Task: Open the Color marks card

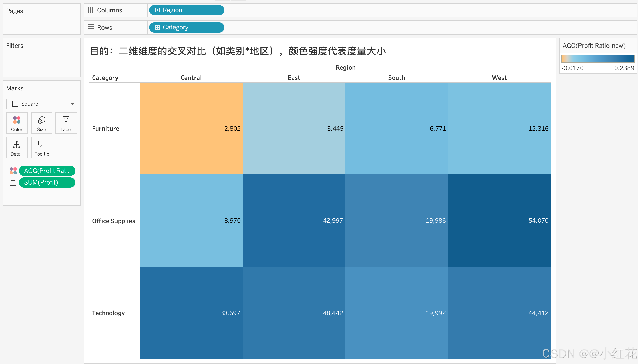Action: (x=17, y=123)
